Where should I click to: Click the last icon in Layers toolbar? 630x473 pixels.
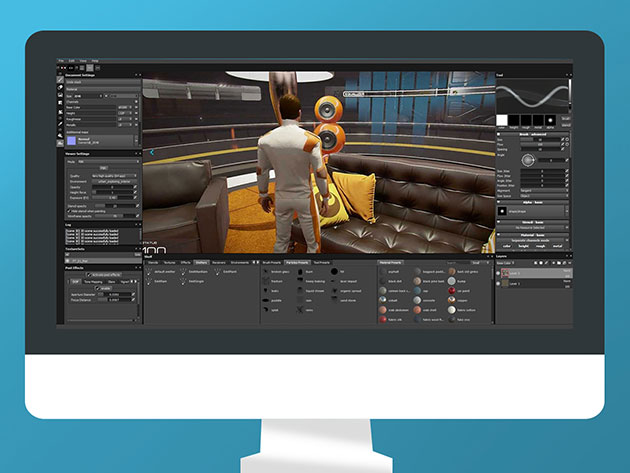point(569,262)
